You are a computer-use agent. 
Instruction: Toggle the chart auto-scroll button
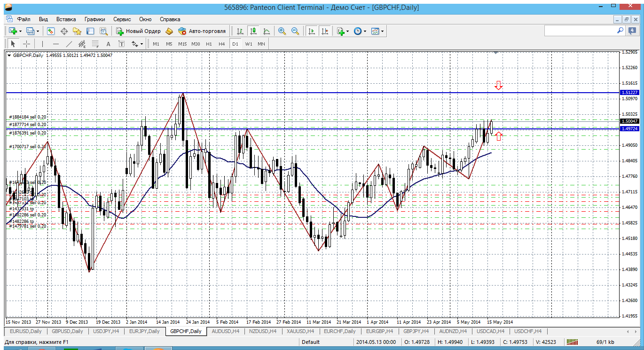pos(311,31)
